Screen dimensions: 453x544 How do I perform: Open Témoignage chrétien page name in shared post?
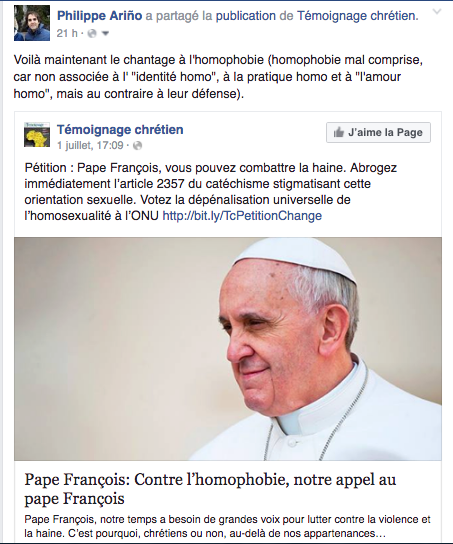click(x=120, y=129)
